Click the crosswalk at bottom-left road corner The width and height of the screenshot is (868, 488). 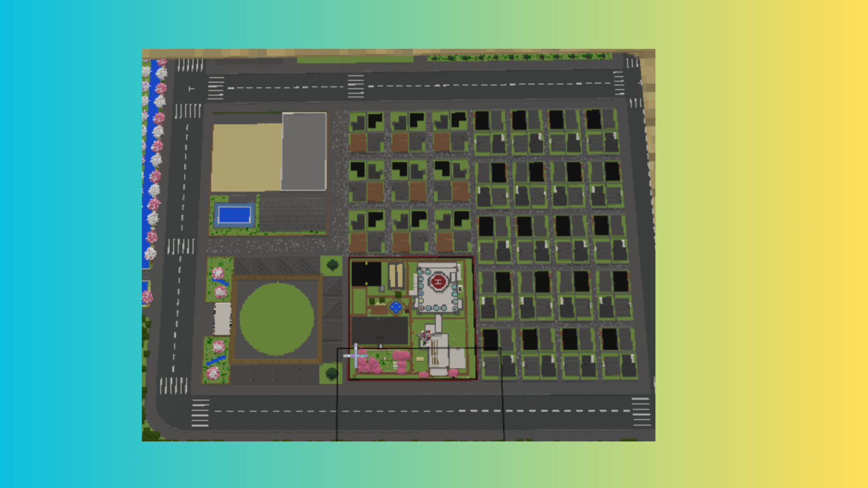200,413
